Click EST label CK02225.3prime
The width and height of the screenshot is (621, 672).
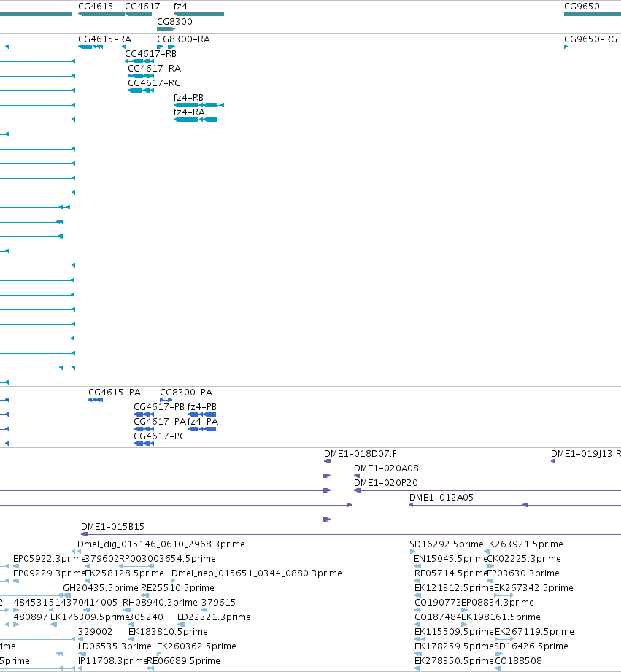tap(524, 559)
